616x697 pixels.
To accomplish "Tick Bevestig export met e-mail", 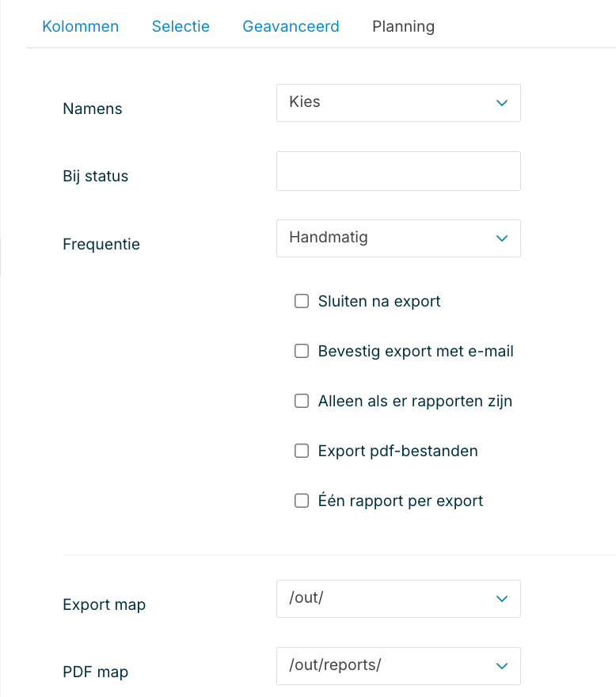I will pyautogui.click(x=302, y=351).
